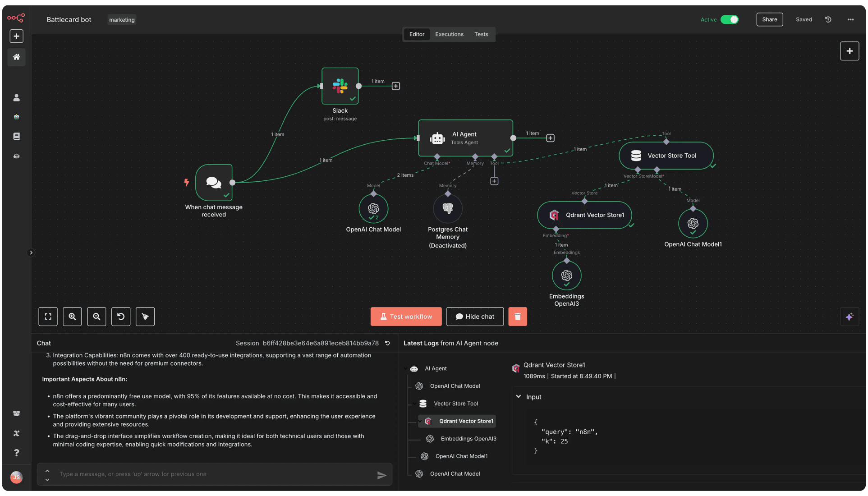
Task: Click the send message arrow icon
Action: (381, 475)
